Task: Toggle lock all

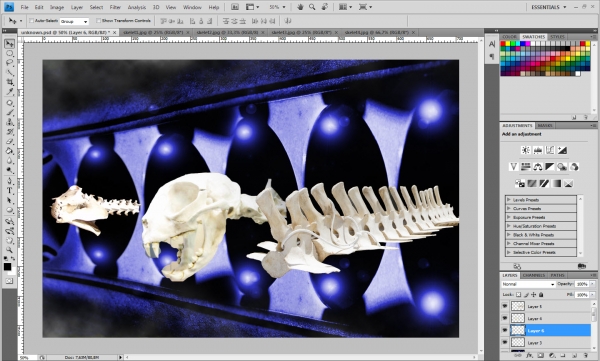Action: click(541, 295)
